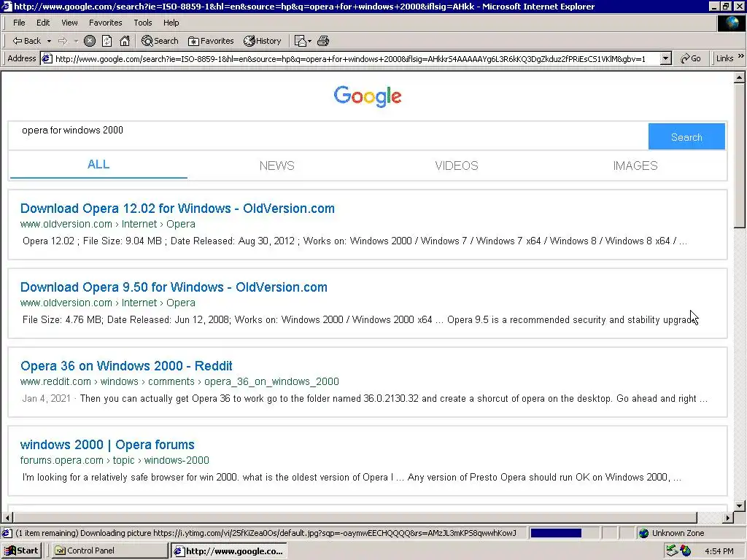This screenshot has width=747, height=560.
Task: Switch to the IMAGES tab
Action: coord(635,166)
